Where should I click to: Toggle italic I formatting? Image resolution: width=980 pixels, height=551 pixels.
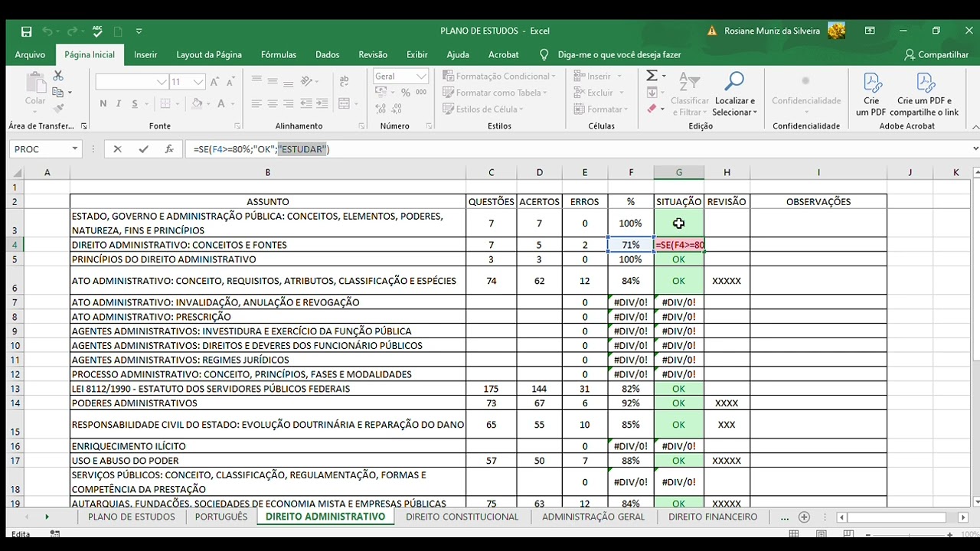tap(119, 104)
